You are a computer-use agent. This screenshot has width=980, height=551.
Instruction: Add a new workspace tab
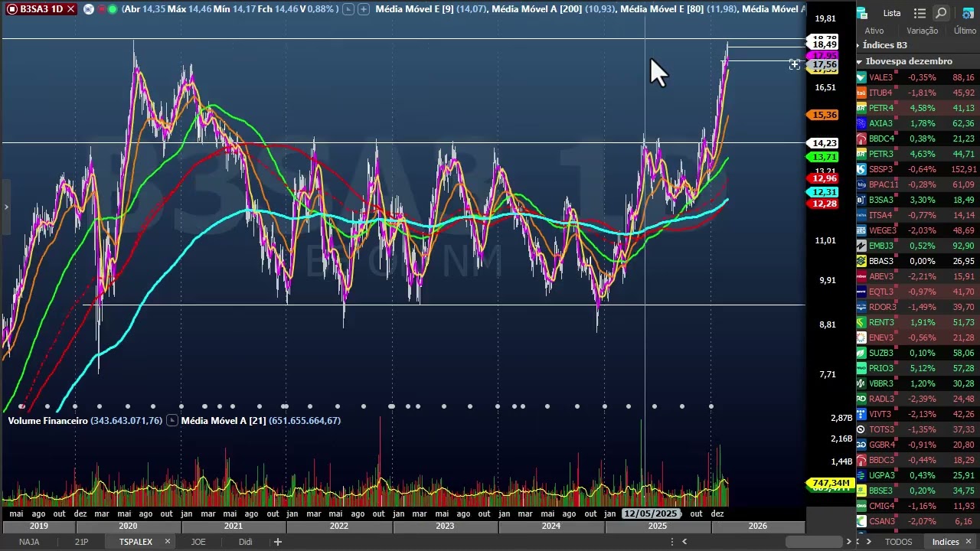278,542
